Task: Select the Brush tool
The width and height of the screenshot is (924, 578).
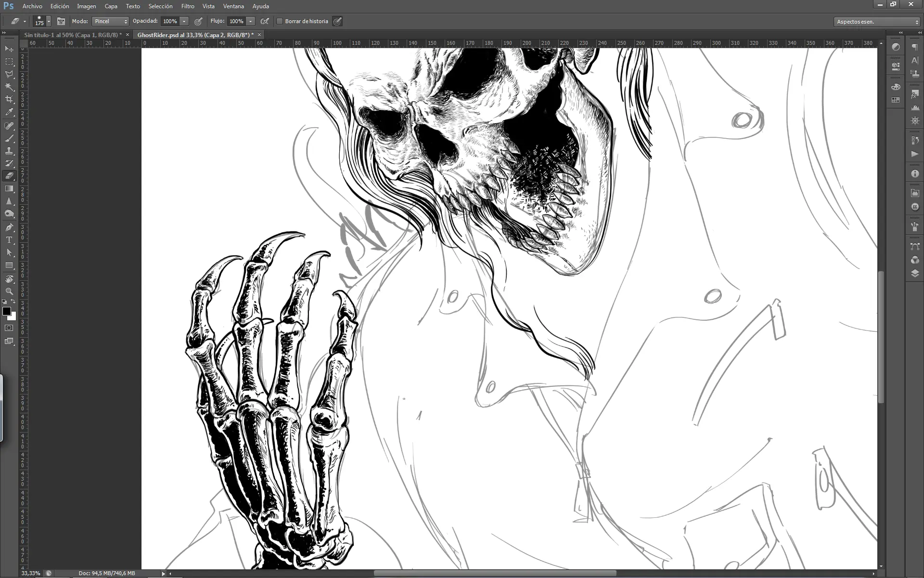Action: [x=9, y=138]
